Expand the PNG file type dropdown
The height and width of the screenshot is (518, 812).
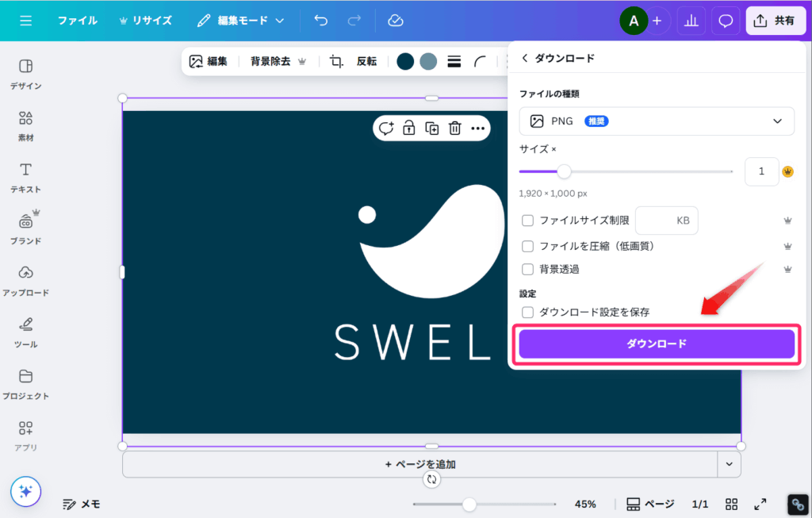click(x=657, y=121)
